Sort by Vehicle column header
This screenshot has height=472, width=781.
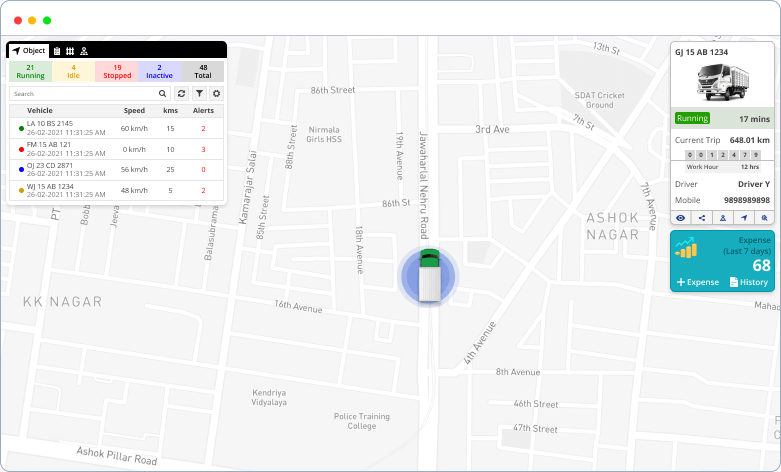click(40, 111)
